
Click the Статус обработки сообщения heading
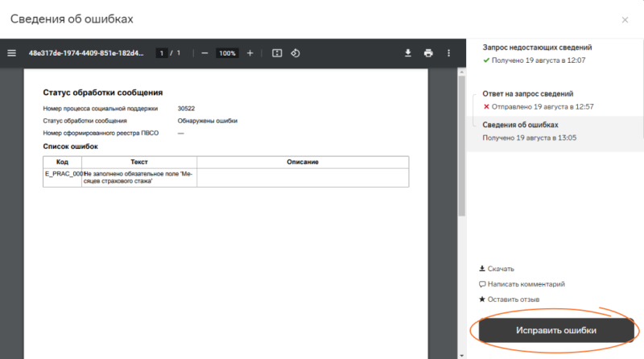103,93
